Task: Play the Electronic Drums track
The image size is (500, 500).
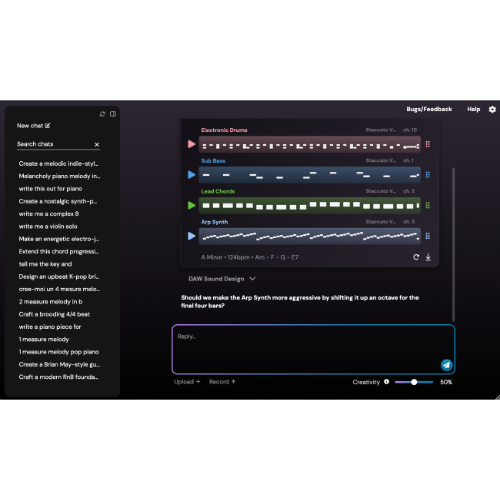Action: click(191, 144)
